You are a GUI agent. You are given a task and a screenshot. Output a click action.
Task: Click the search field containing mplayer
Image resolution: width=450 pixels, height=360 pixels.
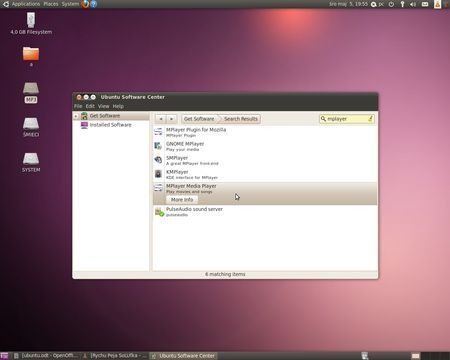click(347, 119)
